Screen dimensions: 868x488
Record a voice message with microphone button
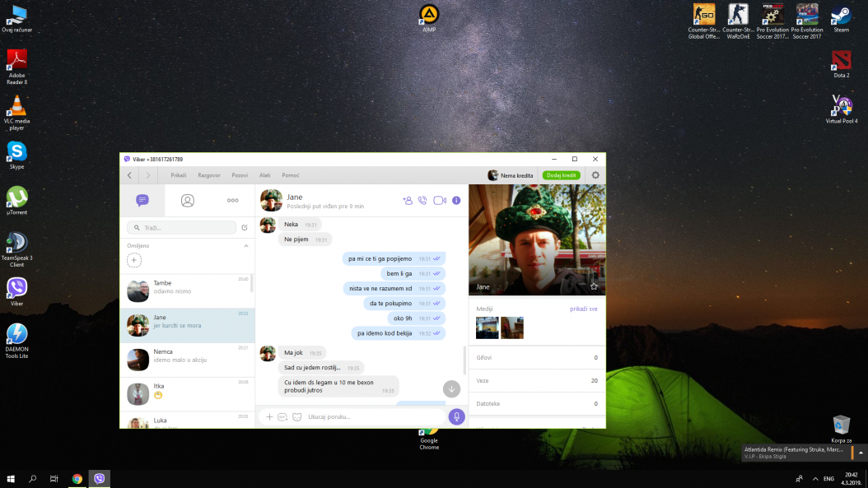pyautogui.click(x=457, y=416)
